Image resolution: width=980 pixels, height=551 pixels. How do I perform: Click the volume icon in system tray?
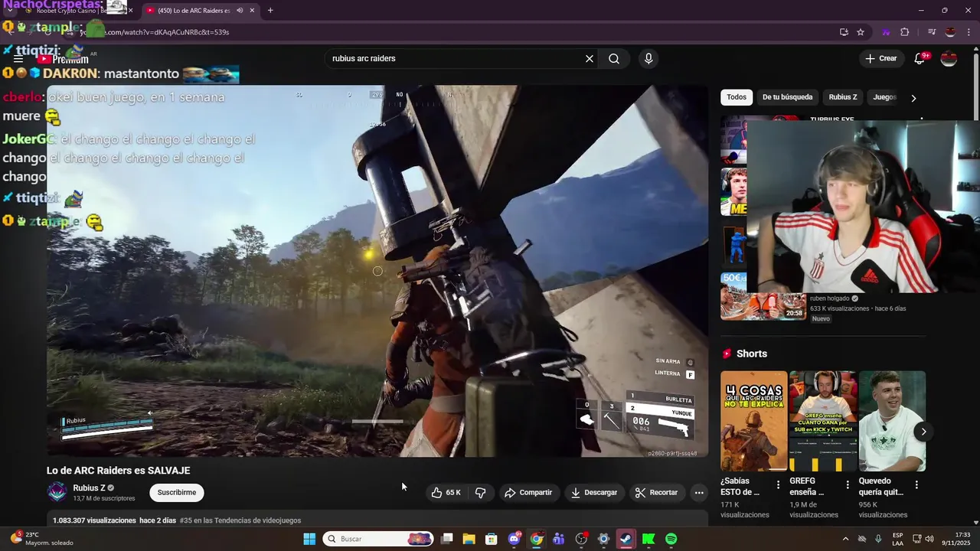pyautogui.click(x=929, y=539)
